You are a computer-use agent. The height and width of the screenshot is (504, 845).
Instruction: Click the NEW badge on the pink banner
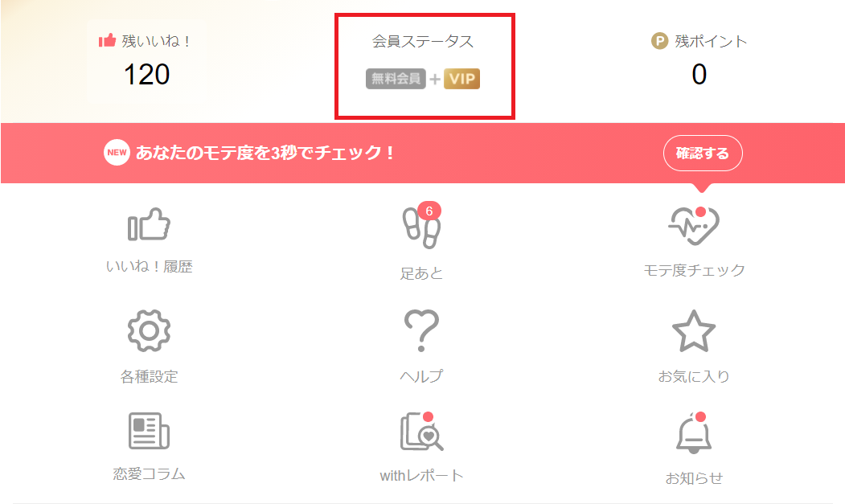(x=117, y=153)
